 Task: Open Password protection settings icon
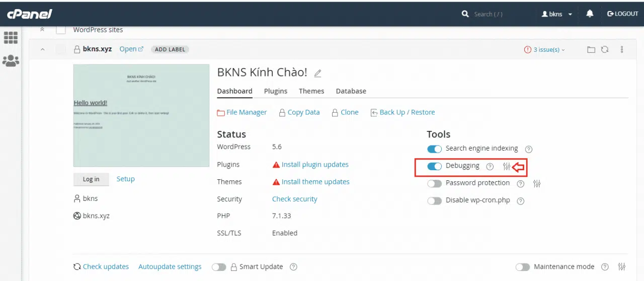537,184
